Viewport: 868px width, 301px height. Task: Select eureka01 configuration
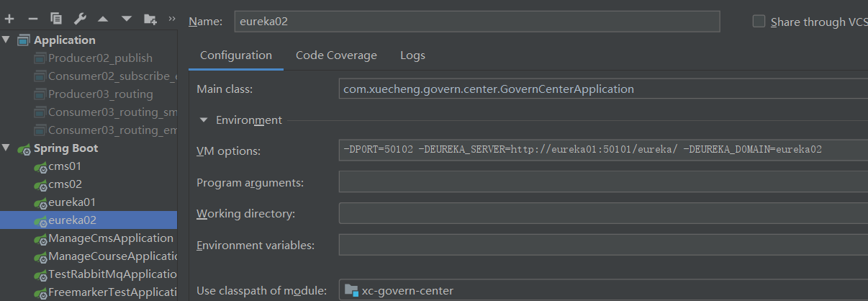72,202
